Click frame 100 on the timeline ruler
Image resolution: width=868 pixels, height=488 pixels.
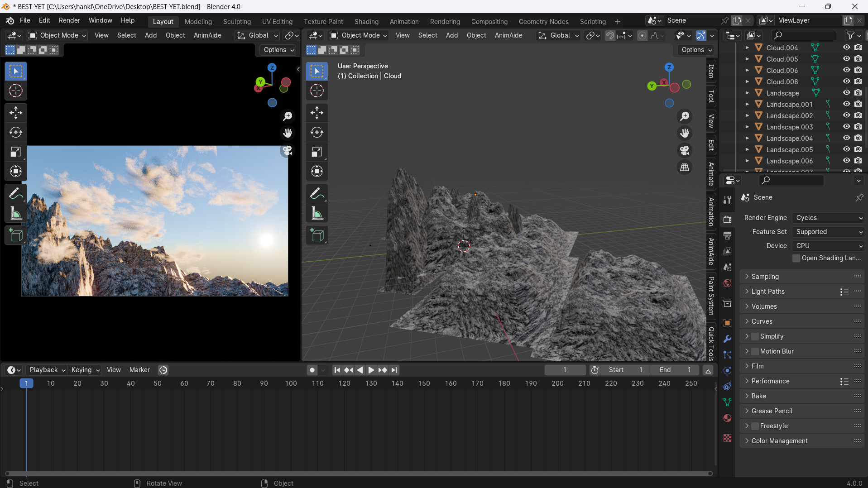(291, 383)
